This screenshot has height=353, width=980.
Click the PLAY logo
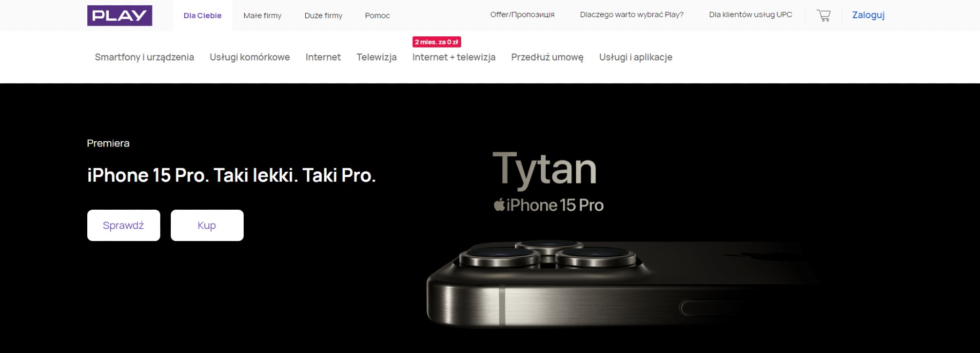point(119,16)
